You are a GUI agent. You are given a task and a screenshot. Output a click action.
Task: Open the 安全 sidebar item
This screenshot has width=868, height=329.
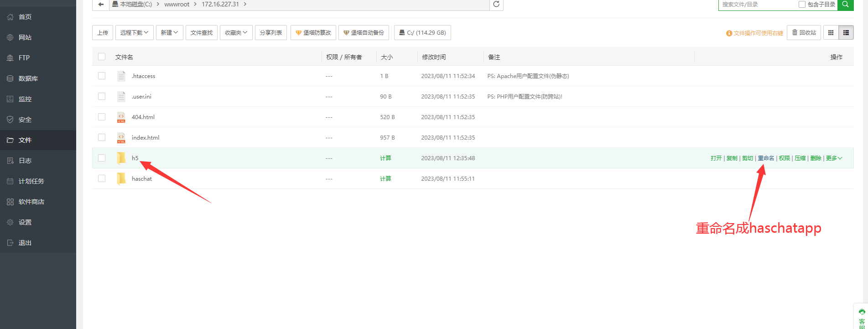point(38,120)
